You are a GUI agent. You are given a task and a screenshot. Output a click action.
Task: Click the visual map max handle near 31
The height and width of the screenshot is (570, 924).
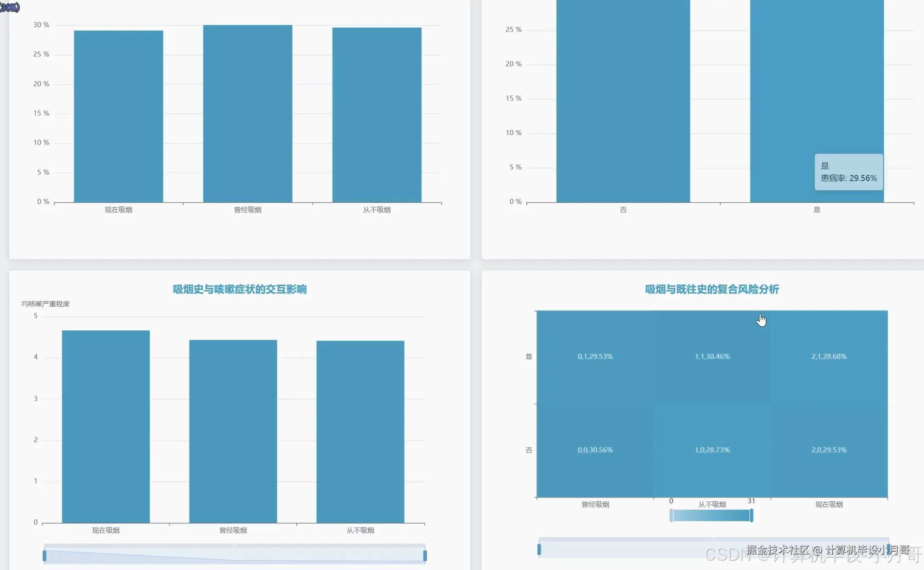[751, 516]
